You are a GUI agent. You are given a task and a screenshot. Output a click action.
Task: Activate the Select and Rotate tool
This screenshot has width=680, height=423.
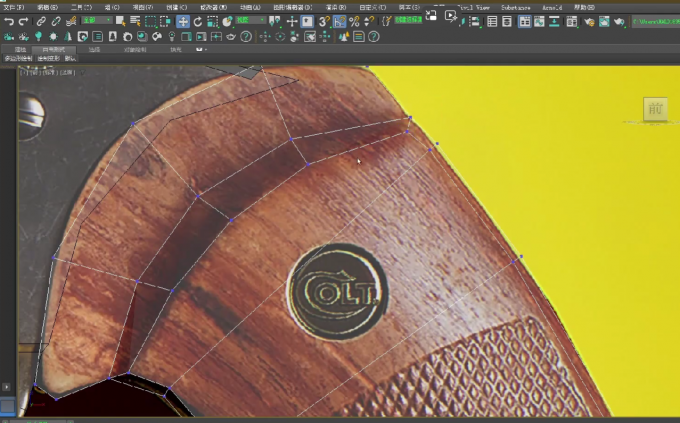[198, 21]
